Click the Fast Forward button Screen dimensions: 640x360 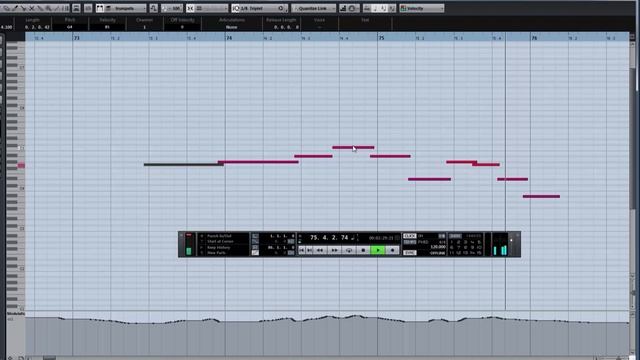click(x=334, y=250)
